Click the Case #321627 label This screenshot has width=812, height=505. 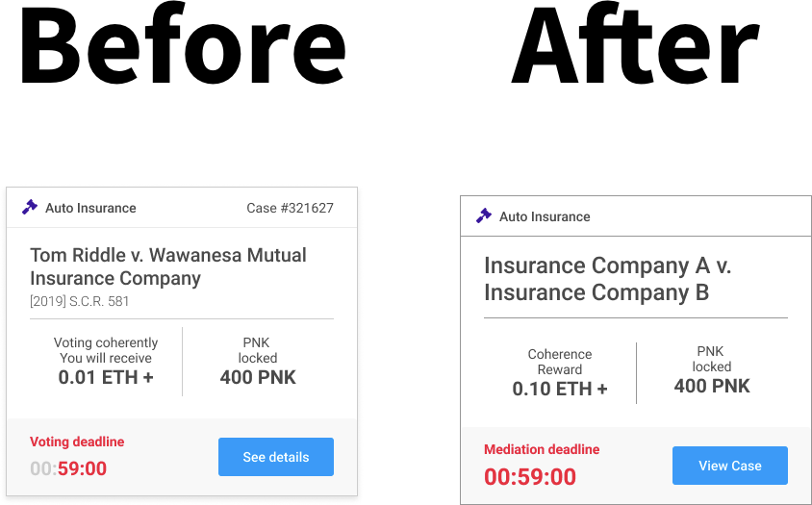tap(290, 208)
